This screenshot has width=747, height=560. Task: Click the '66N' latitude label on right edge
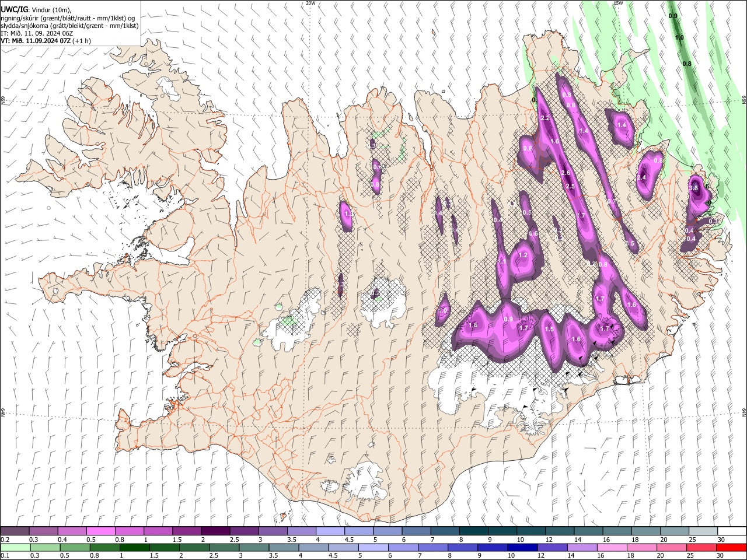(744, 100)
